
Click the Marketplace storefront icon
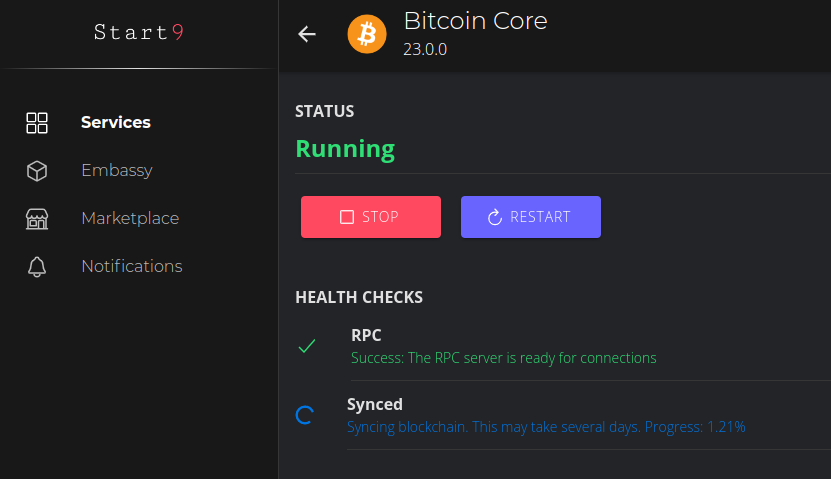pos(37,219)
